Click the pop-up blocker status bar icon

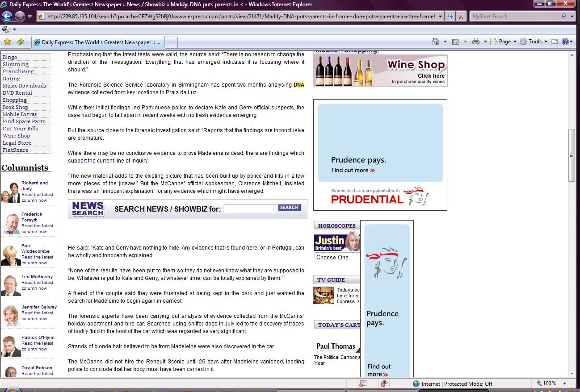(363, 384)
